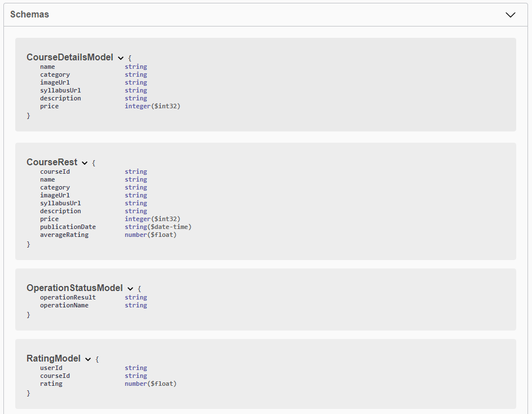
Task: Select the RatingModel heading
Action: pyautogui.click(x=53, y=358)
